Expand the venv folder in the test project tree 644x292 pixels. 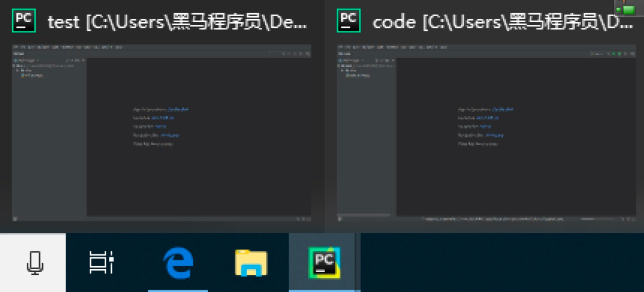pyautogui.click(x=17, y=71)
